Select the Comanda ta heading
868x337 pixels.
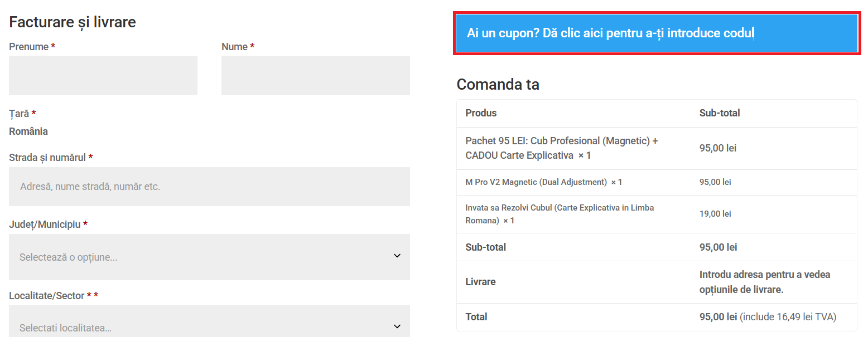[x=498, y=84]
